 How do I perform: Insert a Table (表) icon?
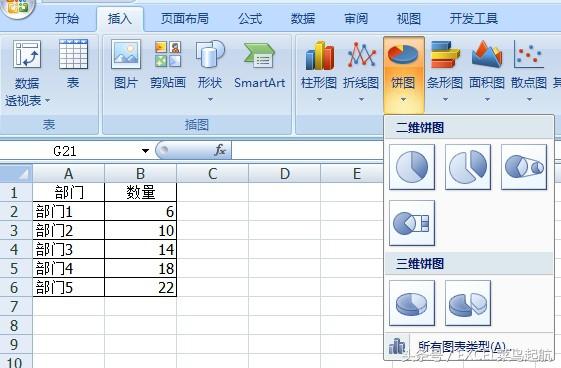click(x=73, y=54)
